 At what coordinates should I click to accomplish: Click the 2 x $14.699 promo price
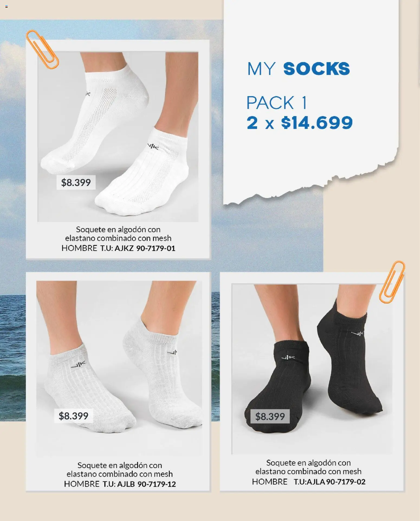[x=299, y=123]
